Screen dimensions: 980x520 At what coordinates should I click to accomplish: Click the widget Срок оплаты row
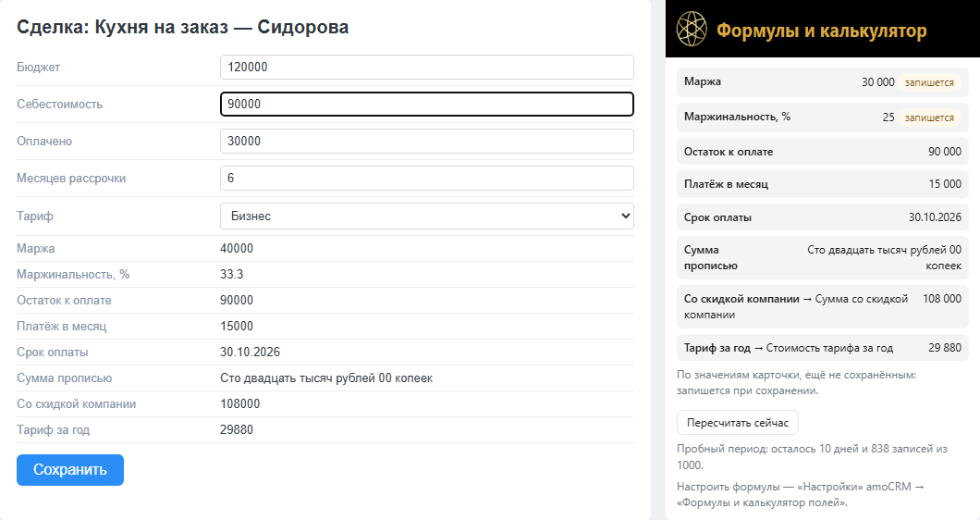823,217
